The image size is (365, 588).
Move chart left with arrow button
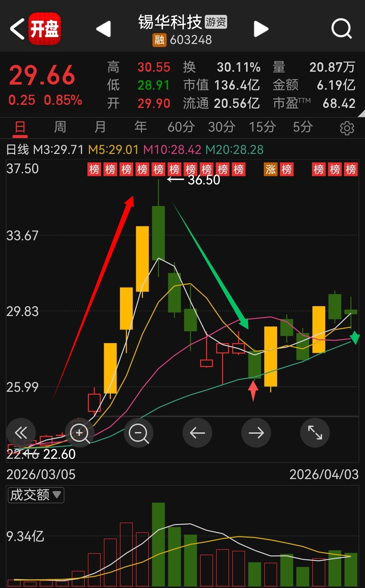197,433
